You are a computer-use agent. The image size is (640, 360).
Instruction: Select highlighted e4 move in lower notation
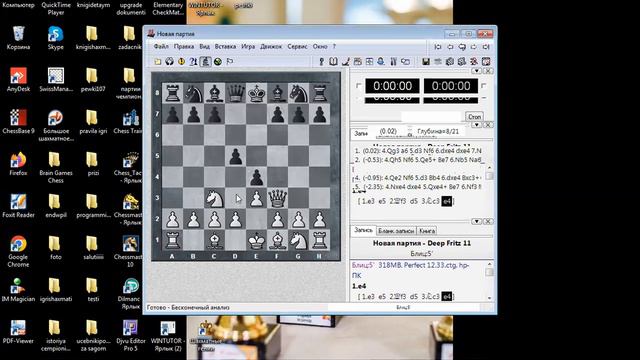coord(447,297)
